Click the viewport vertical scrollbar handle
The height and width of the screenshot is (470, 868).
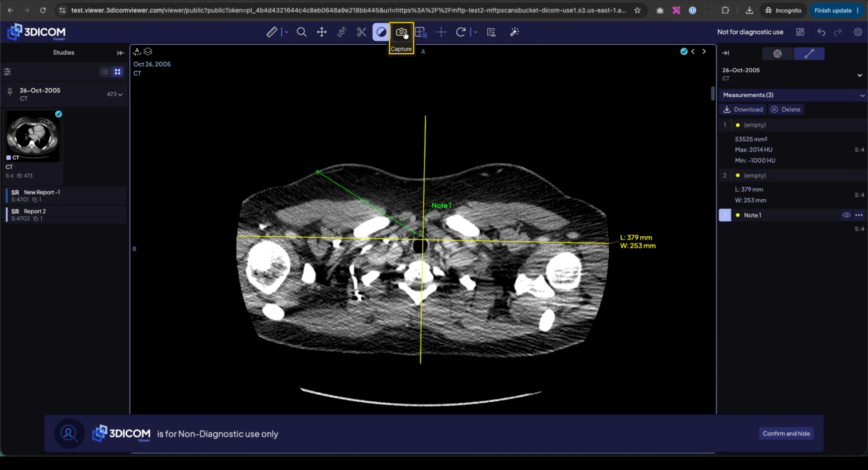pos(713,94)
